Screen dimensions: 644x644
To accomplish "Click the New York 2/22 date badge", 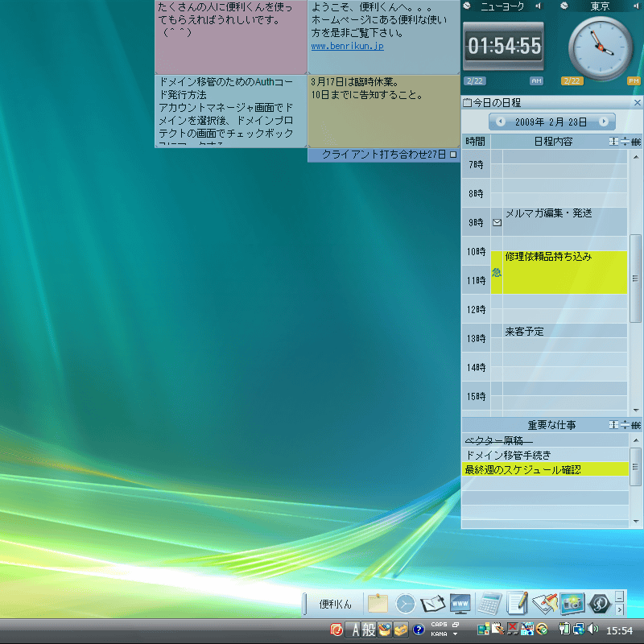I will click(475, 81).
